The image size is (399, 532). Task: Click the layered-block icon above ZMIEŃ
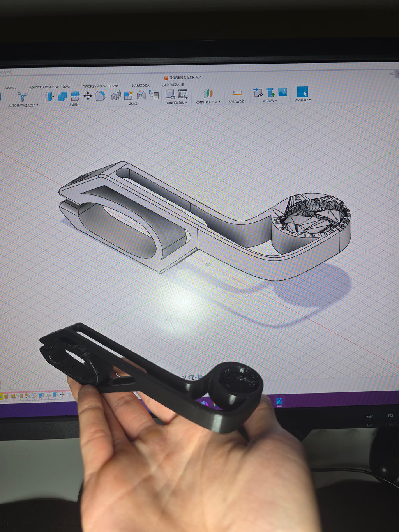75,96
